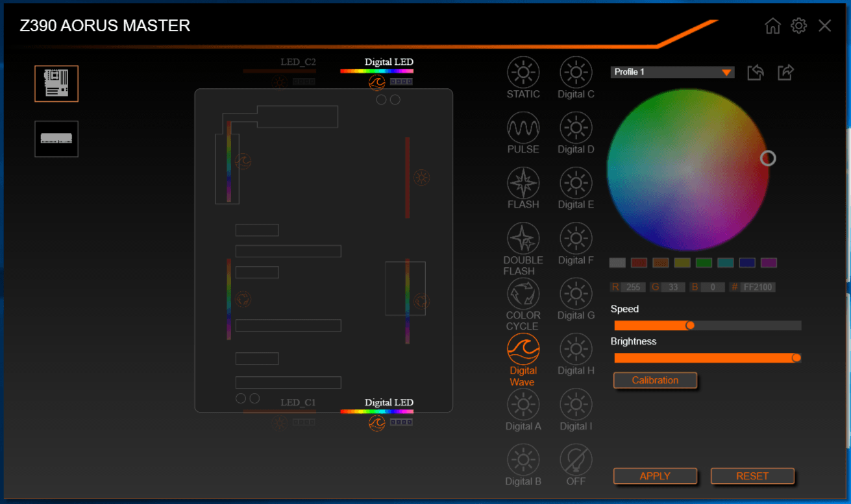Choose the FLASH lighting effect

523,183
